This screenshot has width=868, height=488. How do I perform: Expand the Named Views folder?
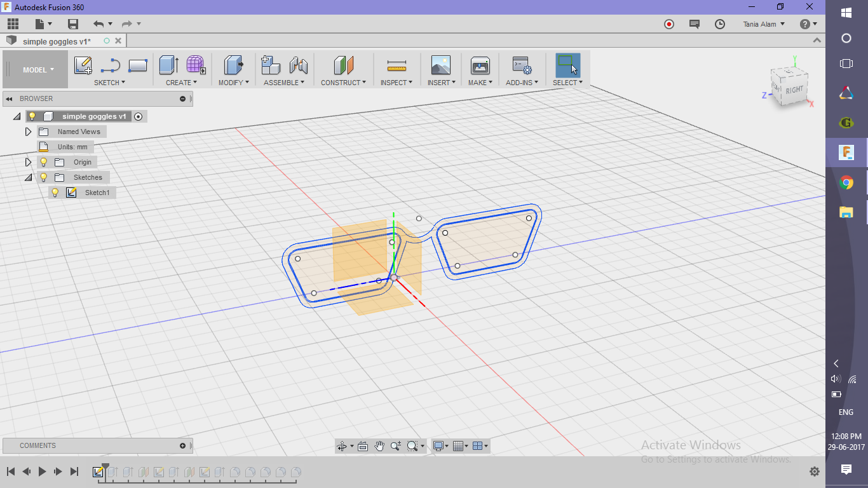[x=28, y=132]
